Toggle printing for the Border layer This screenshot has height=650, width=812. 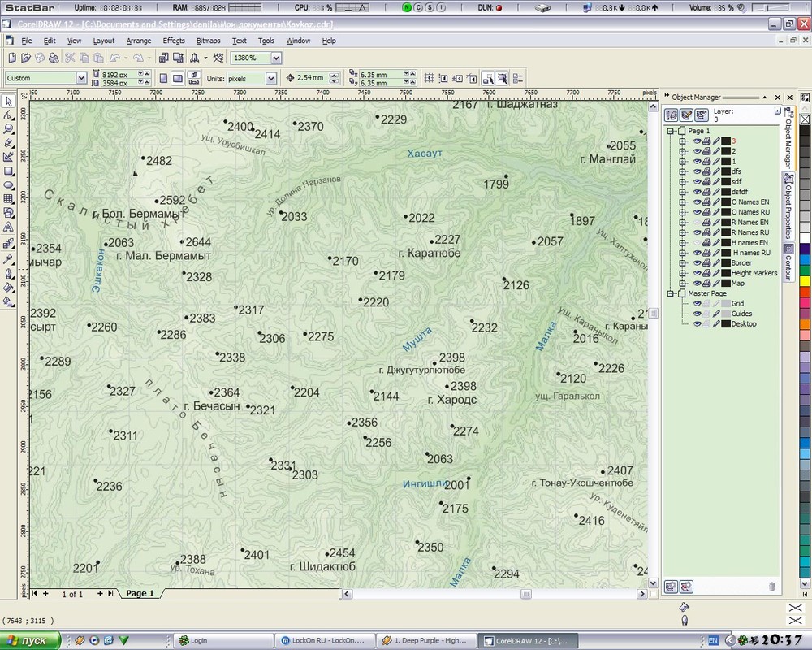[706, 263]
